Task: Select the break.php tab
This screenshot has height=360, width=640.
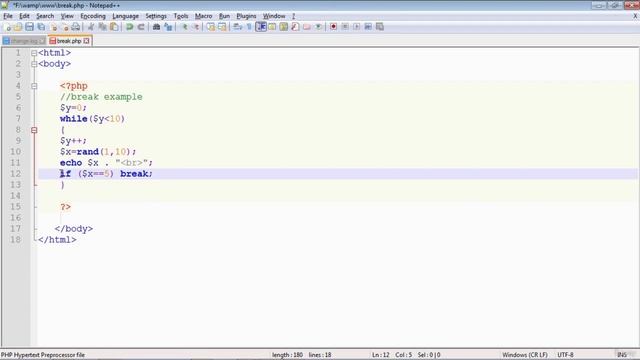Action: (69, 41)
